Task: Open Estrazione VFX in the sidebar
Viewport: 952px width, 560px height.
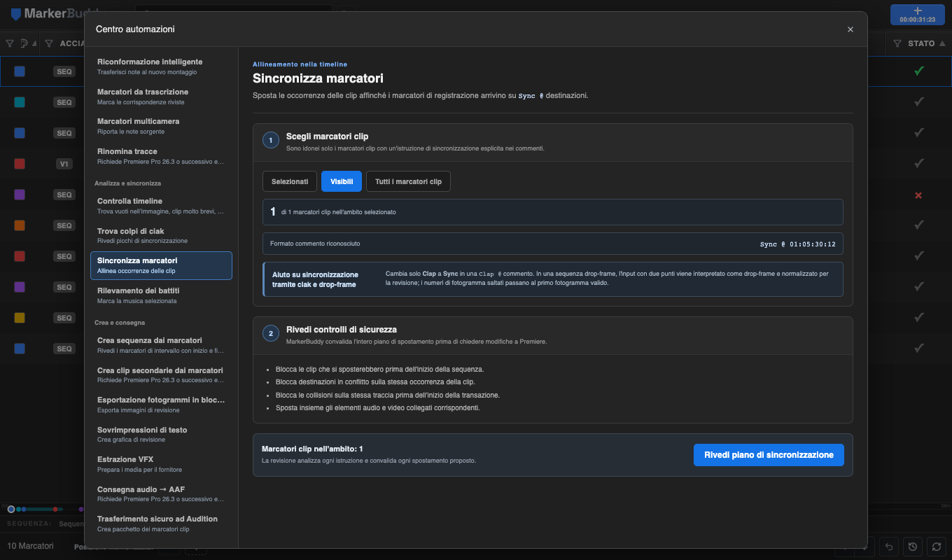Action: pyautogui.click(x=161, y=464)
